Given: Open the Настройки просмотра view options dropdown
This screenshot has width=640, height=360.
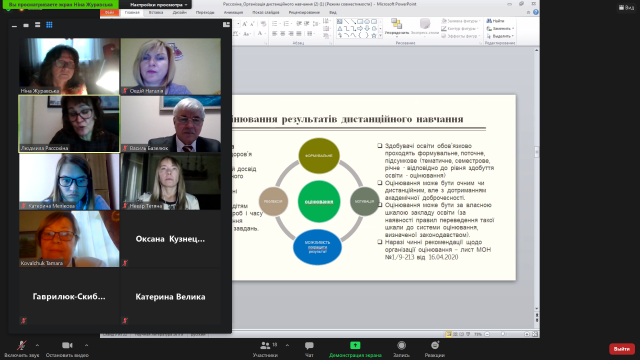Looking at the screenshot, I should [158, 4].
